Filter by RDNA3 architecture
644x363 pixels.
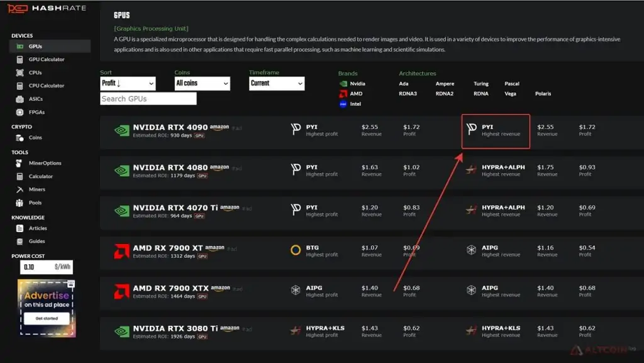coord(408,94)
